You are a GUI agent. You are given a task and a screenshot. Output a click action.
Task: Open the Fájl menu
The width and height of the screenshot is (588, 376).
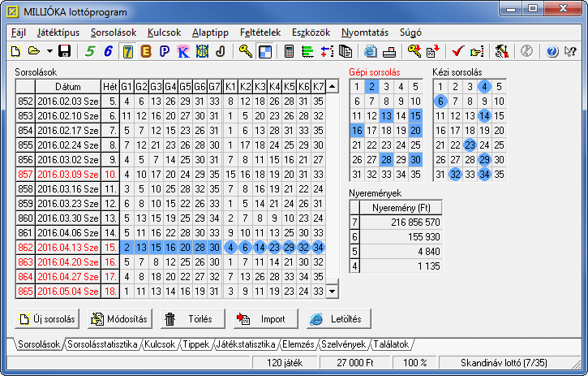click(x=19, y=32)
